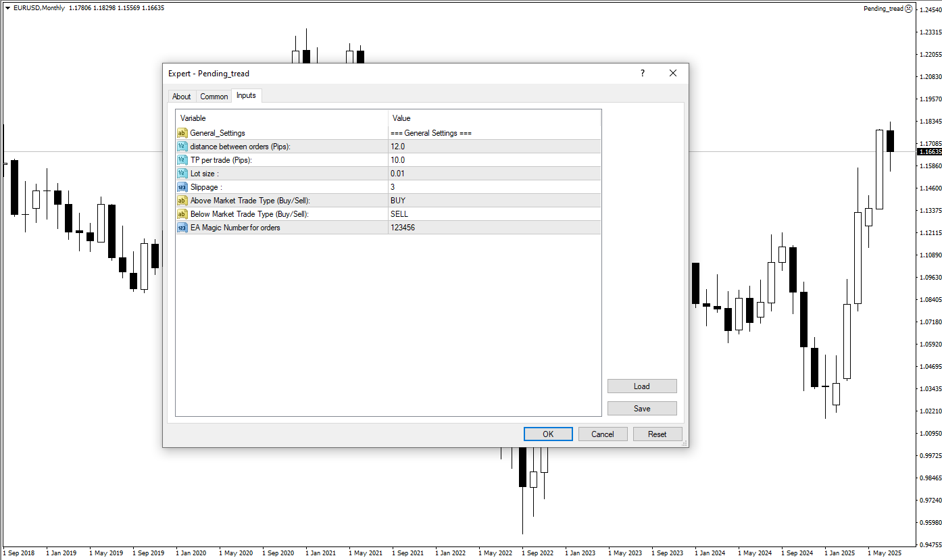Click 'EA Magic Number for orders' label
The image size is (942, 560).
(235, 228)
